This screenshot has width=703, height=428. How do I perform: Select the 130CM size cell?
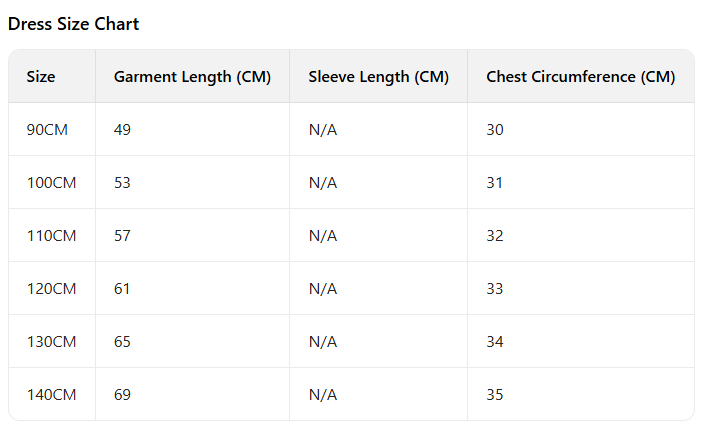51,342
